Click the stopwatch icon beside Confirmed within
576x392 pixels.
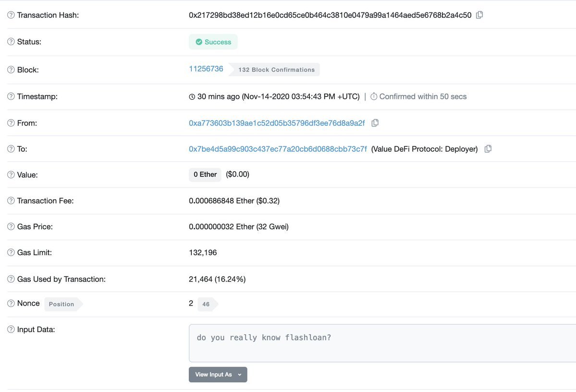(x=374, y=96)
